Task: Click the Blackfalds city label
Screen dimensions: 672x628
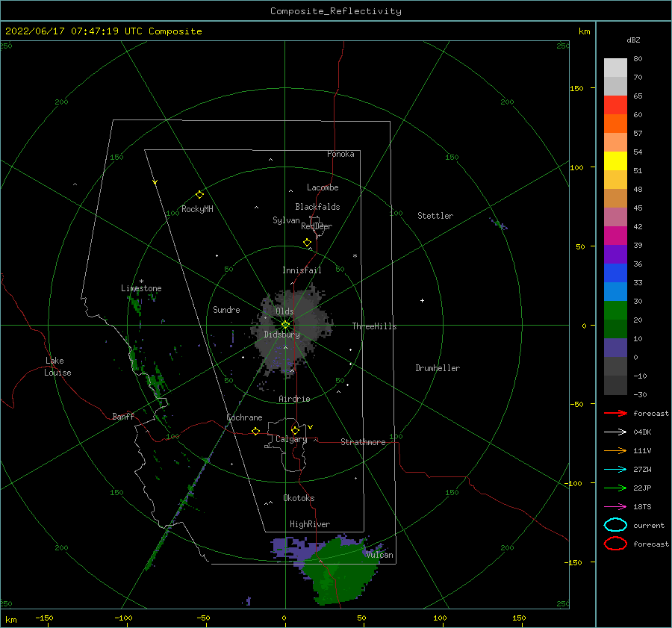Action: coord(317,207)
